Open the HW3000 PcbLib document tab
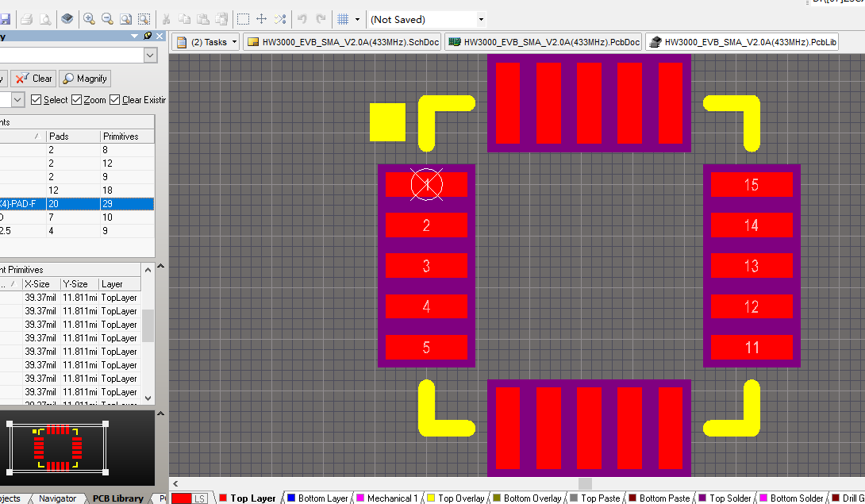 tap(742, 42)
